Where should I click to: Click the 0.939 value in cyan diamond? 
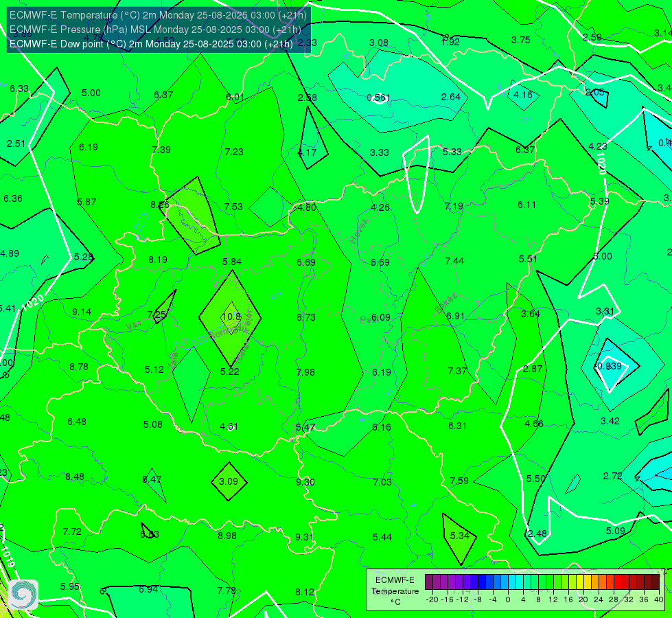tap(609, 366)
